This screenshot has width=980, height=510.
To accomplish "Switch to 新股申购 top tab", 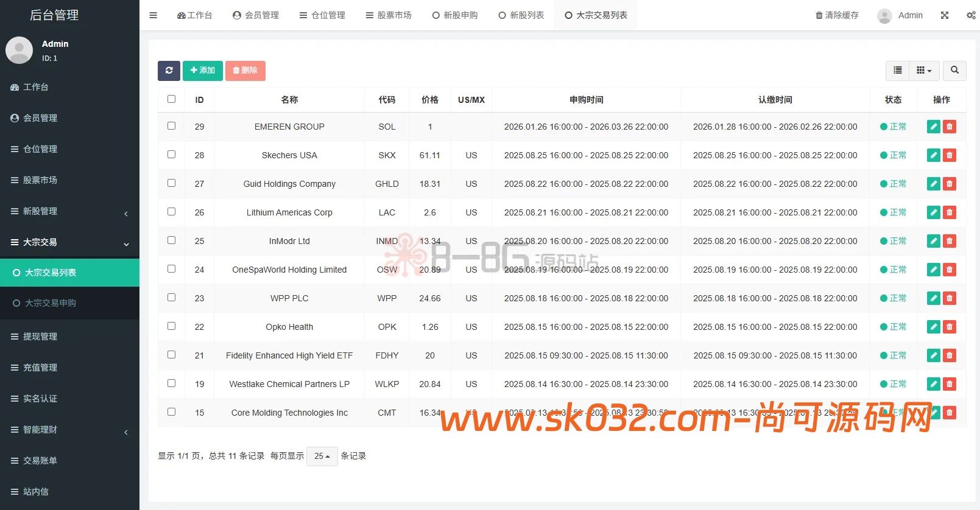I will coord(455,15).
